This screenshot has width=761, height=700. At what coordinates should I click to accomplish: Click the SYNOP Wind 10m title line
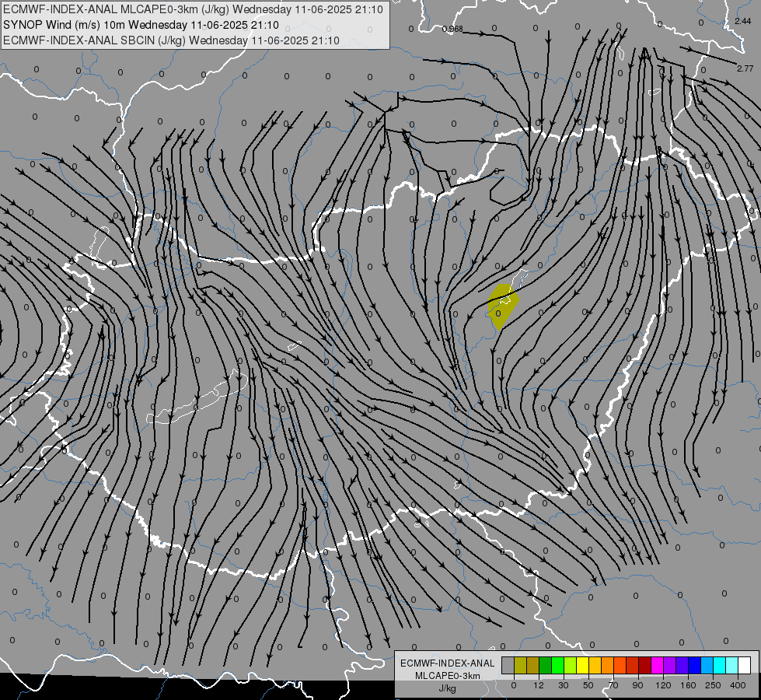click(x=141, y=25)
